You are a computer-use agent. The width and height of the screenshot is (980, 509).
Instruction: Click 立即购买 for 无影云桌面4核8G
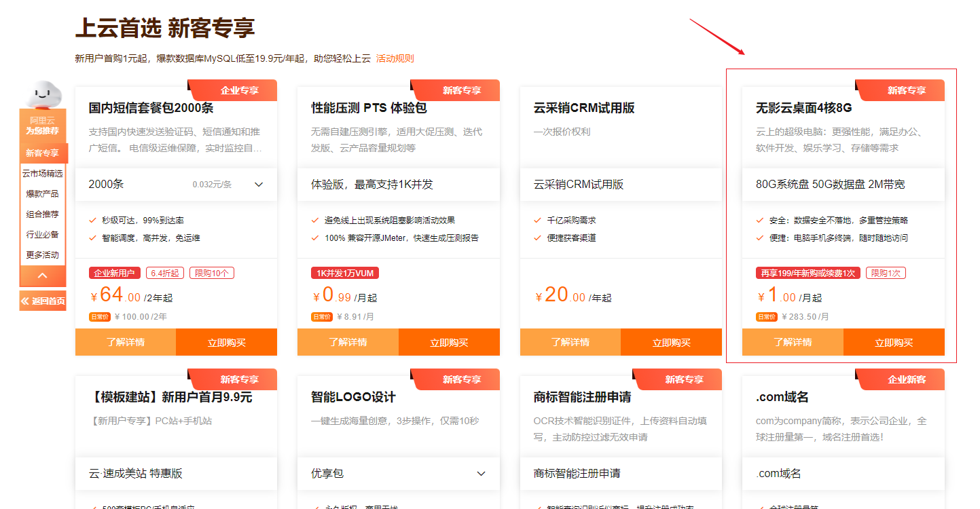[x=894, y=343]
